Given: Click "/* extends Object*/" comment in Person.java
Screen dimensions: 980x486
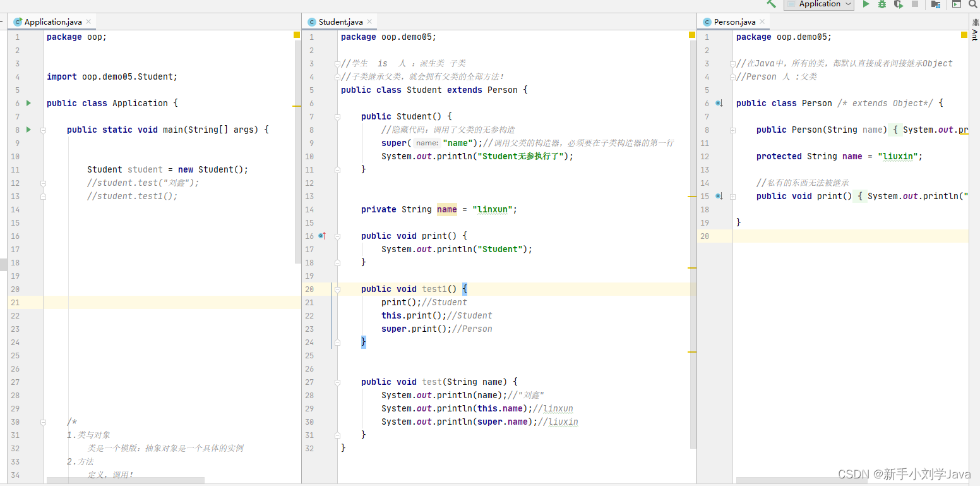Looking at the screenshot, I should (885, 103).
